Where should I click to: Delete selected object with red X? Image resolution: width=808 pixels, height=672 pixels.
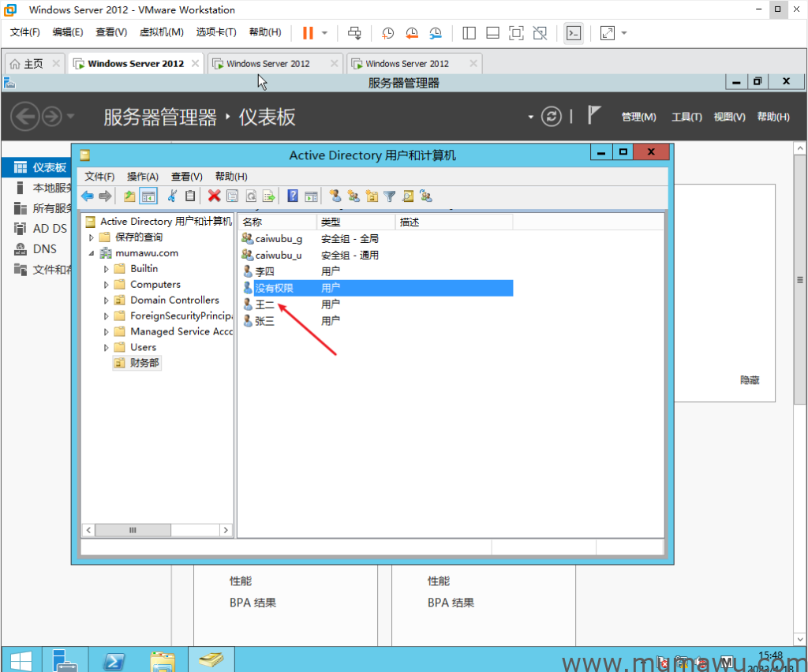tap(215, 196)
